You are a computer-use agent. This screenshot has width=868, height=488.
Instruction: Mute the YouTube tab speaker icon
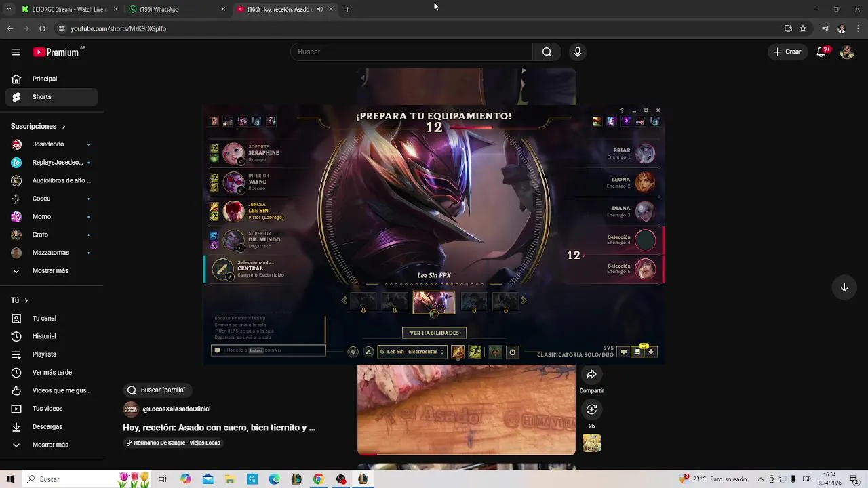coord(320,9)
